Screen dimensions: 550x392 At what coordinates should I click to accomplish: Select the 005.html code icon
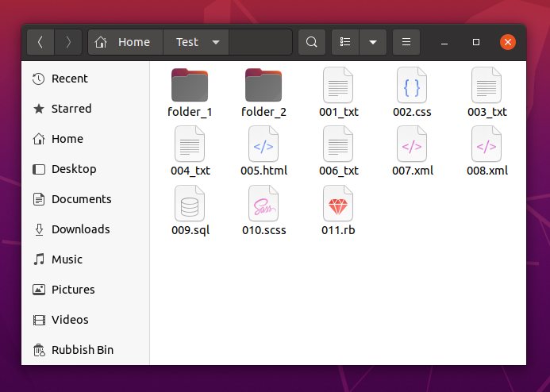pyautogui.click(x=263, y=144)
